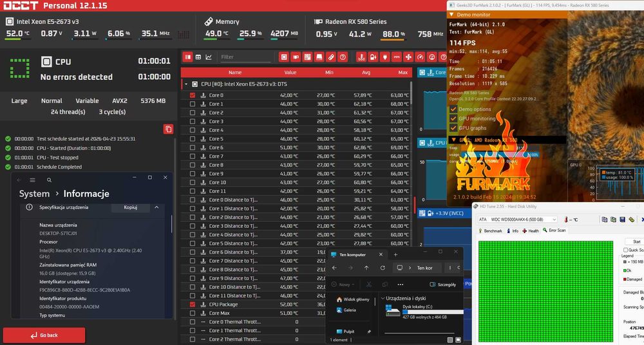Viewport: 644px width, 345px height.
Task: Open Explorer more options ellipsis
Action: (401, 284)
